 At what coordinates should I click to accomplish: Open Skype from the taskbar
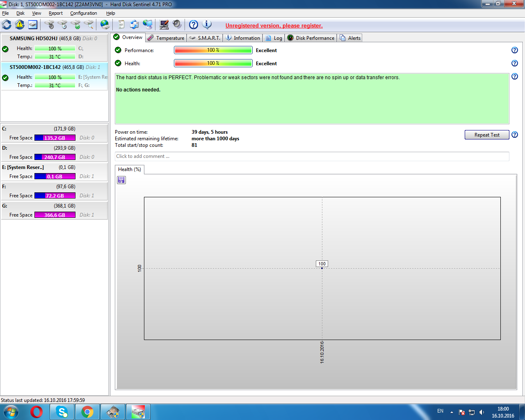(x=62, y=412)
